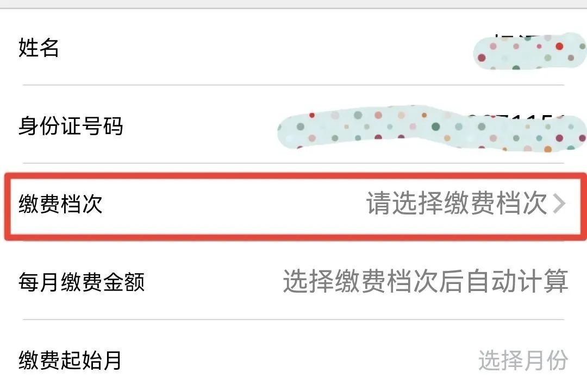Screen dimensions: 587x392
Task: Click the chevron arrow beside 请选择缴费档次
Action: 559,205
